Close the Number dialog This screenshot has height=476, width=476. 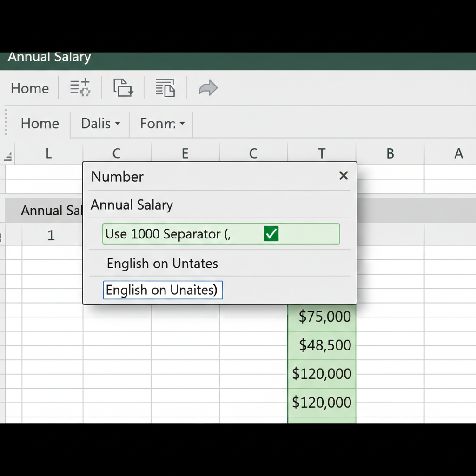(x=344, y=176)
